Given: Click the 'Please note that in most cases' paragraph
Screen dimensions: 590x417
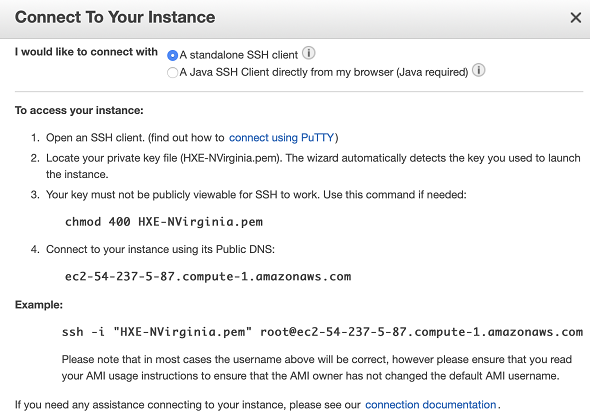Looking at the screenshot, I should pos(317,368).
